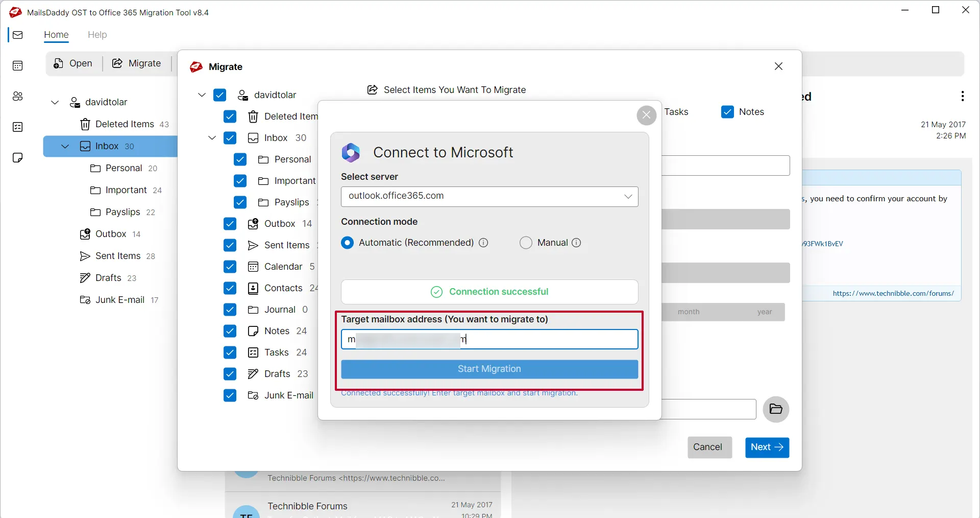Uncheck the Personal folder checkbox
Screen dimensions: 980x518
240,159
